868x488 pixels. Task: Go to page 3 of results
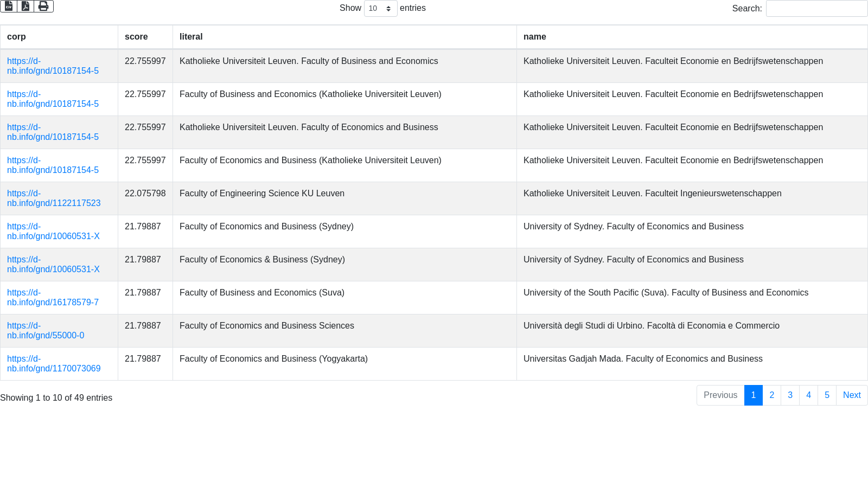point(790,395)
